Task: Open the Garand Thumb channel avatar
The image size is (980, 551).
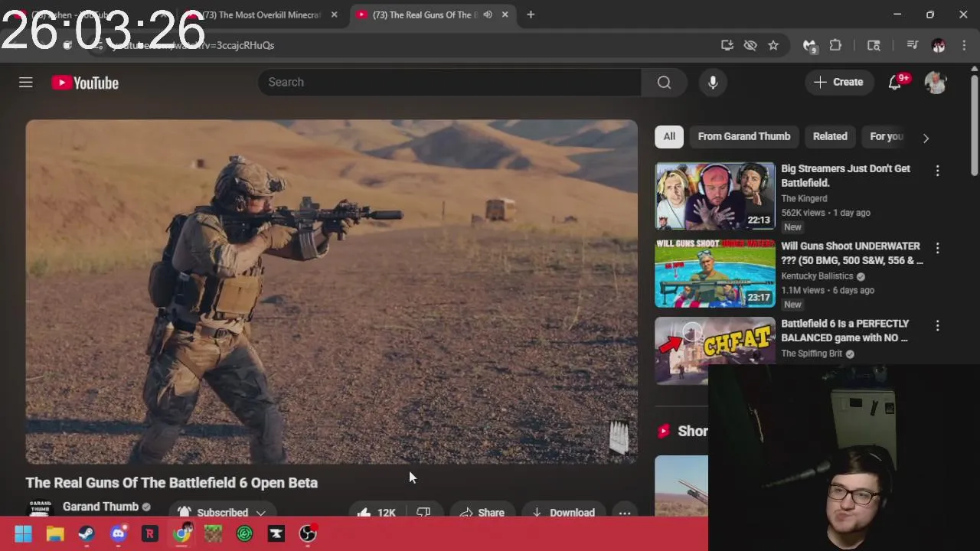Action: [40, 510]
